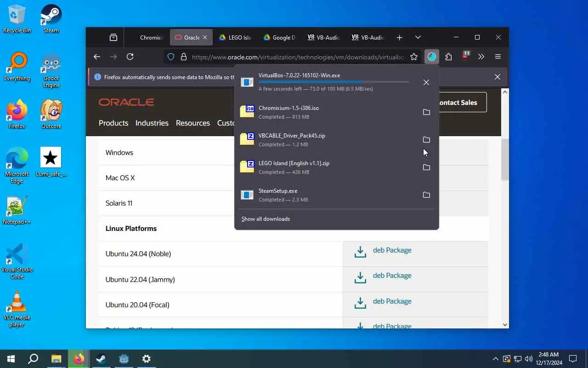Open the Extensions puzzle icon

click(448, 57)
